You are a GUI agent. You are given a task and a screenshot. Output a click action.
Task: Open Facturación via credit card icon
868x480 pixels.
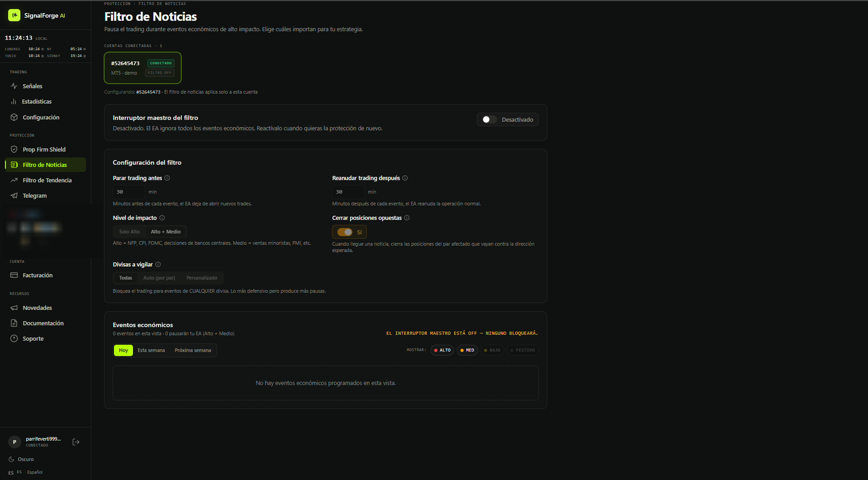14,275
